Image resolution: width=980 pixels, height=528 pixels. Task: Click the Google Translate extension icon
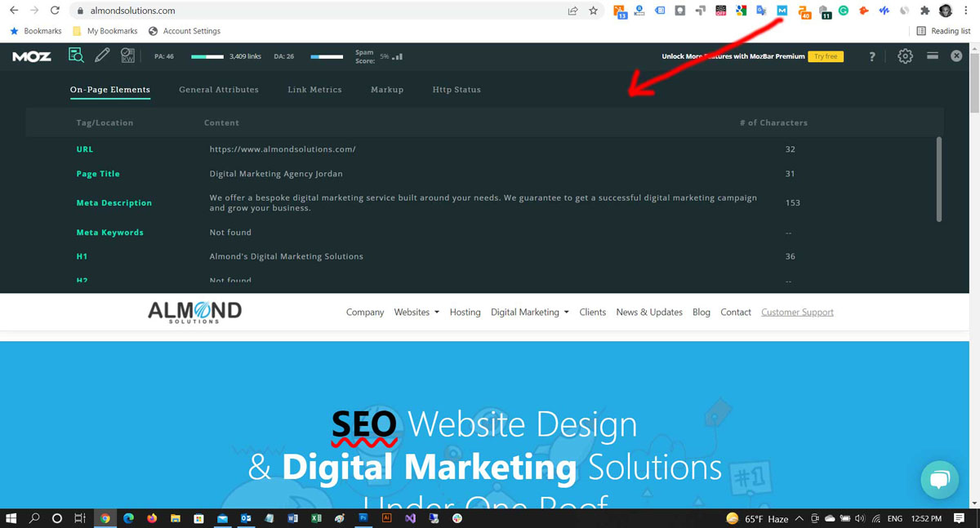pyautogui.click(x=761, y=11)
